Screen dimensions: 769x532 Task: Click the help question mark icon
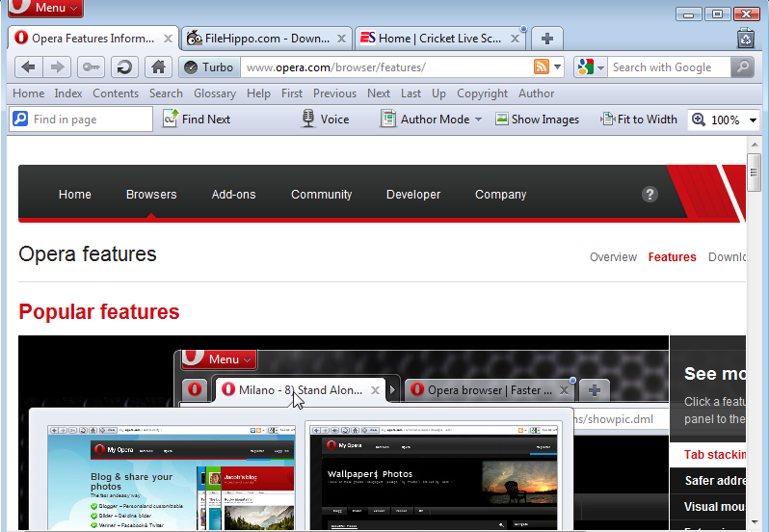click(650, 194)
